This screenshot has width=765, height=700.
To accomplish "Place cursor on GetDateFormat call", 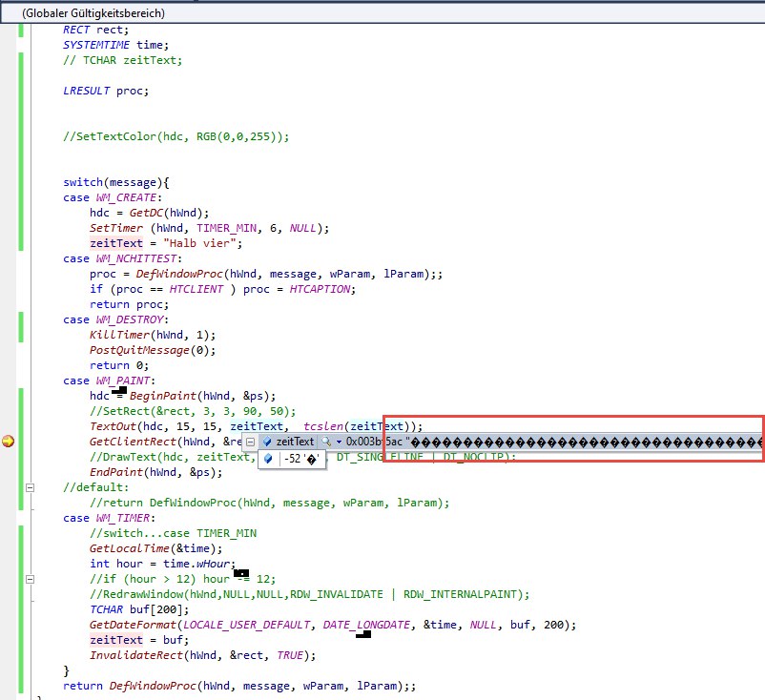I will [x=133, y=625].
